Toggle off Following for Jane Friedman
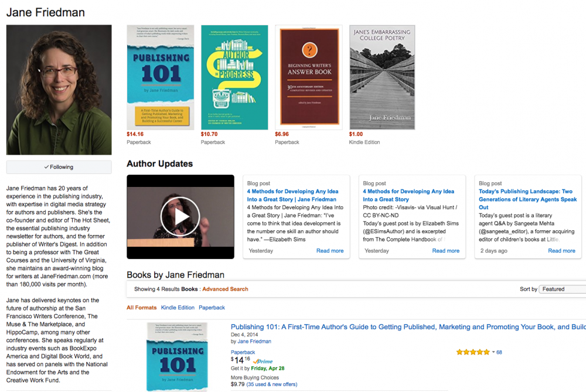The width and height of the screenshot is (586, 392). [59, 166]
